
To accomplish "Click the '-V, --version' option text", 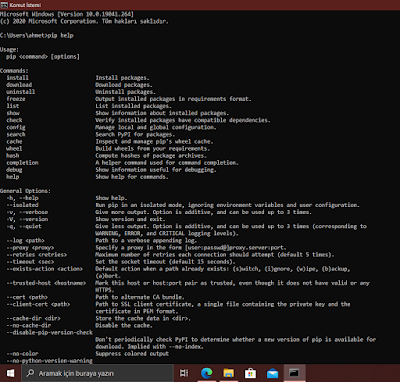I will click(x=27, y=219).
